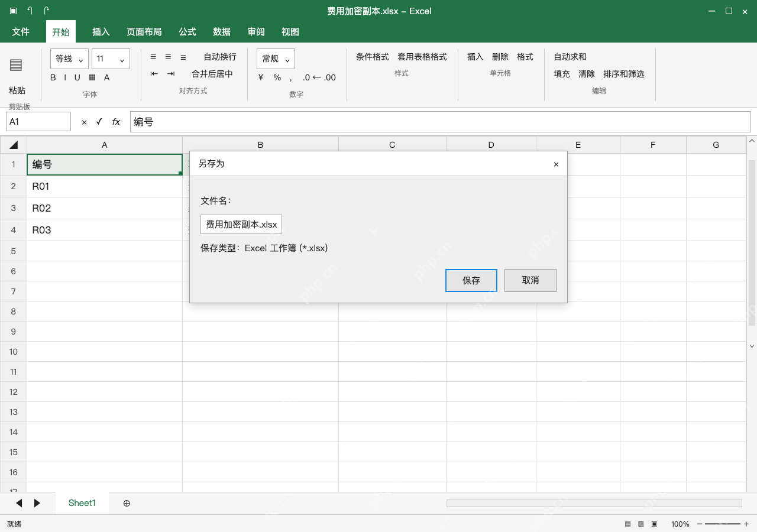Select the font color A icon
Image resolution: width=757 pixels, height=532 pixels.
tap(107, 77)
